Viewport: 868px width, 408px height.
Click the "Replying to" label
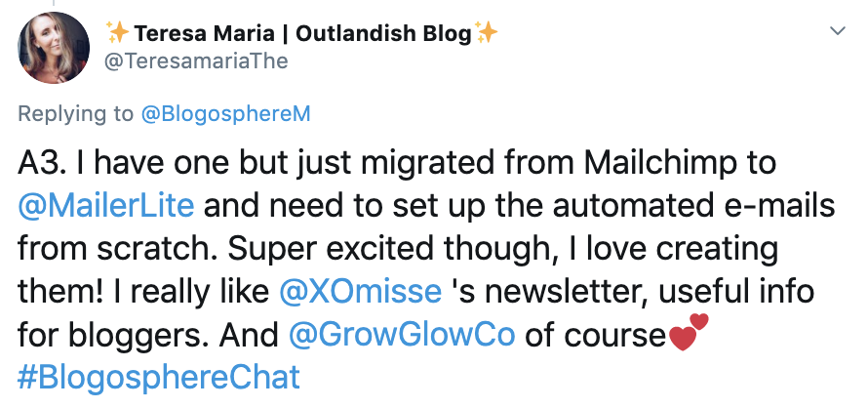pos(76,113)
